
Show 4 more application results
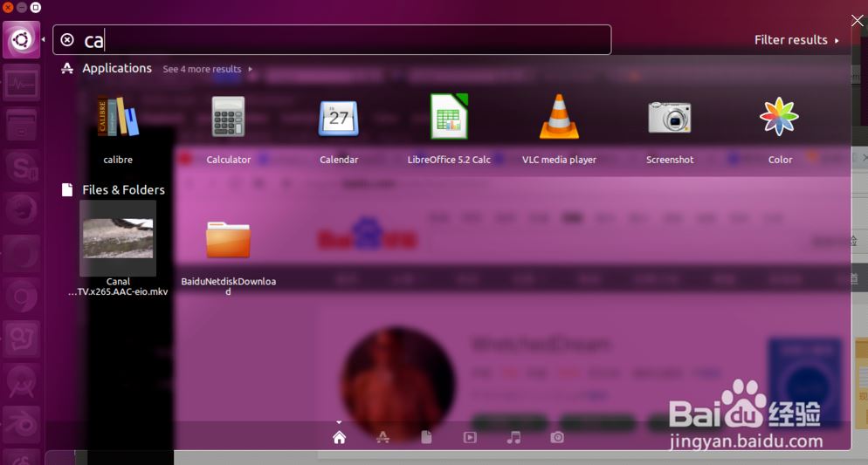point(207,69)
